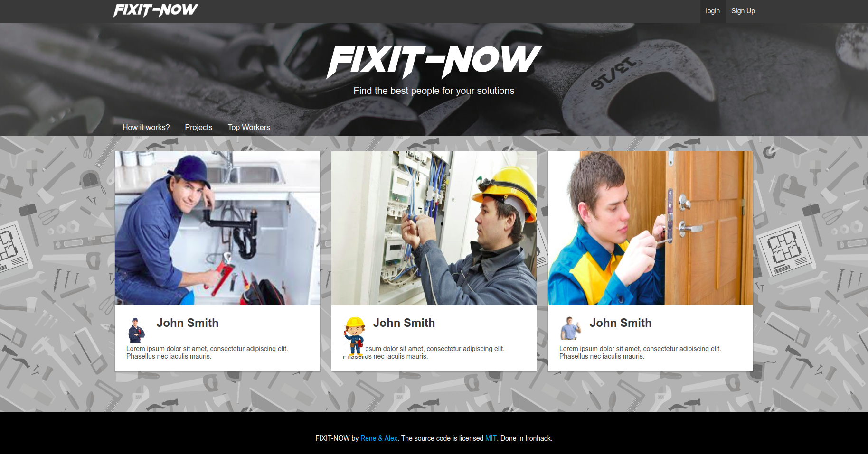Switch to the Projects tab

198,127
